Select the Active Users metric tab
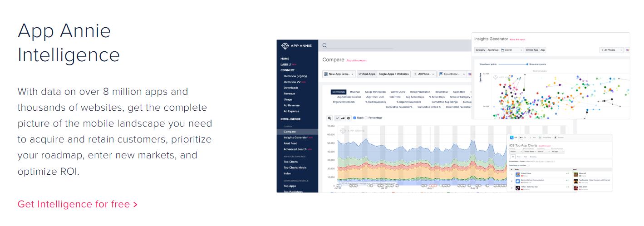 click(x=398, y=92)
